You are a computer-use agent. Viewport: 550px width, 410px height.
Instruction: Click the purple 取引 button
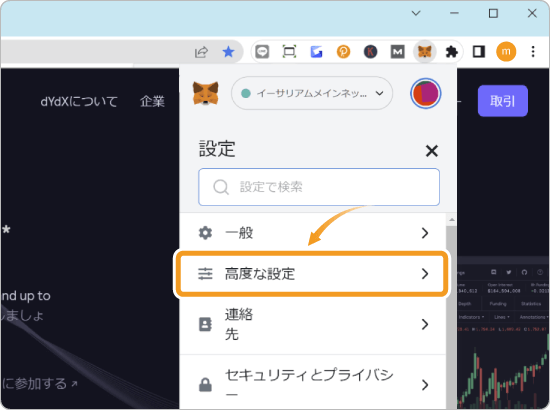coord(503,101)
